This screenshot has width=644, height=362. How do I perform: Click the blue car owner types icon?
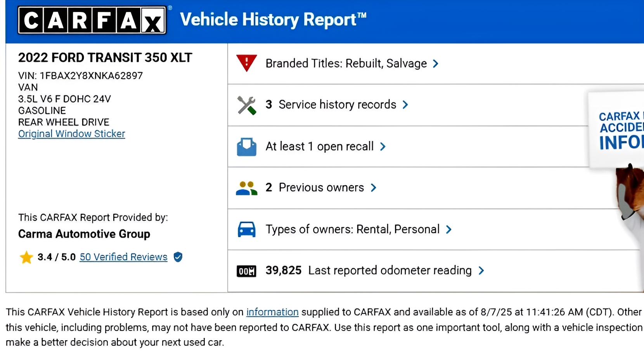(x=247, y=229)
